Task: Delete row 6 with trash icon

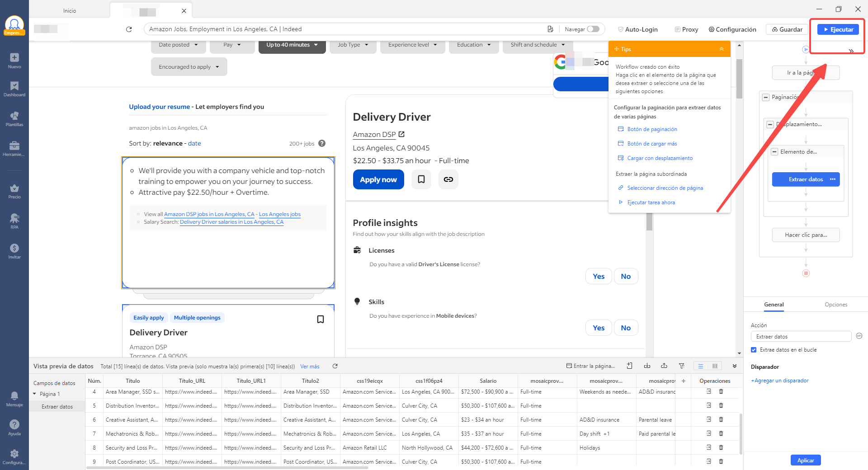Action: [721, 420]
